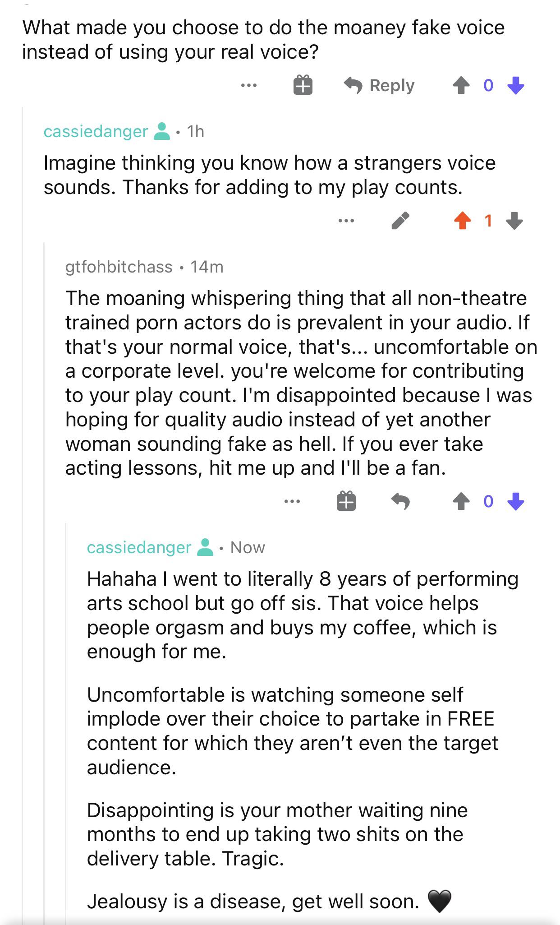Open cassiedanger's profile on the 1h comment
The image size is (560, 925).
96,131
